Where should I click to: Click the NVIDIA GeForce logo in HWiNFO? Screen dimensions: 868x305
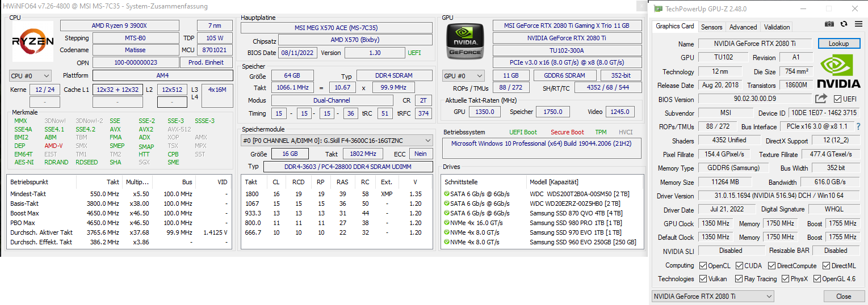[466, 43]
